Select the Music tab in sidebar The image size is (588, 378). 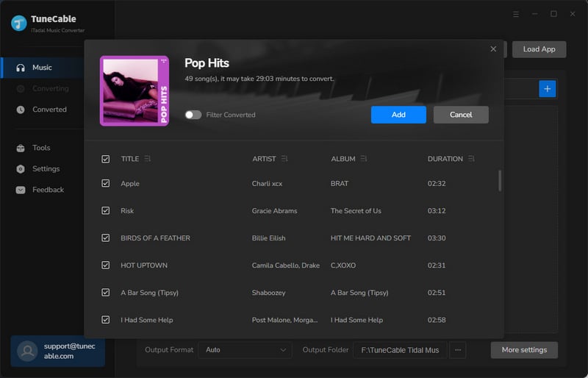[x=42, y=68]
